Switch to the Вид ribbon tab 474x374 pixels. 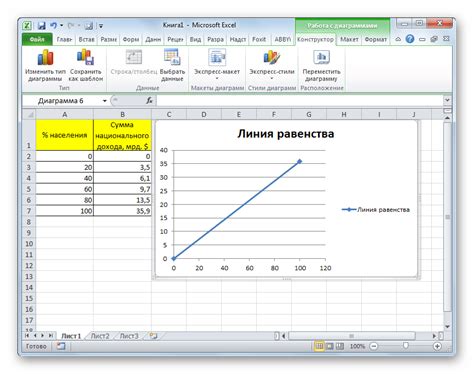pyautogui.click(x=195, y=39)
